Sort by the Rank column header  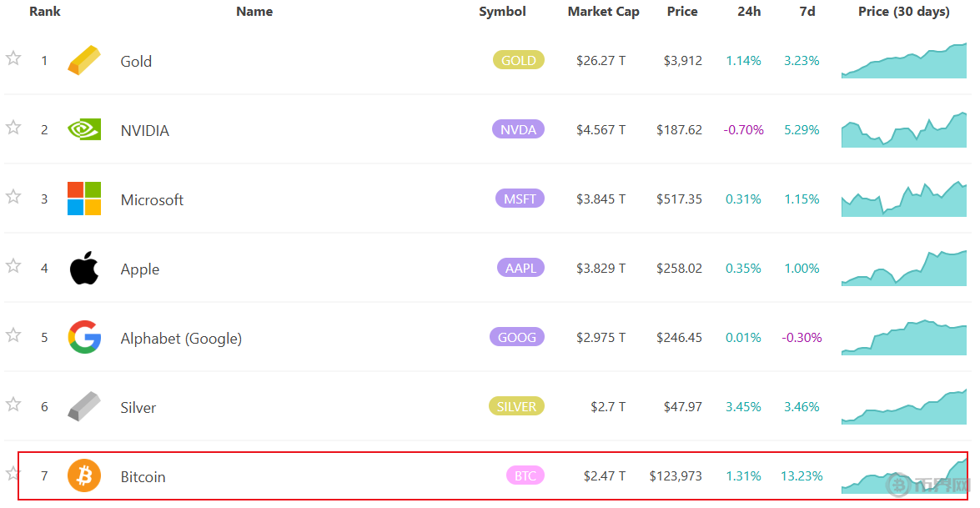pyautogui.click(x=45, y=12)
